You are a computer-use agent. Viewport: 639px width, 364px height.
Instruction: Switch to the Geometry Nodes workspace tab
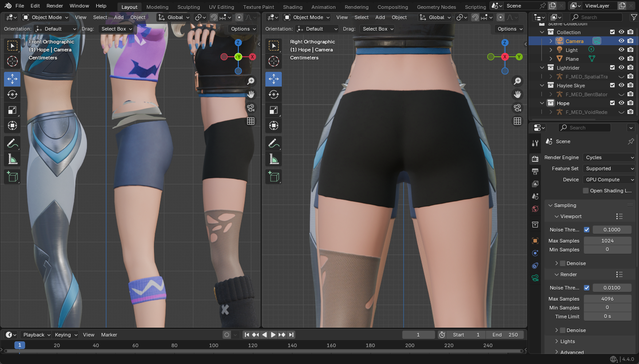coord(436,7)
